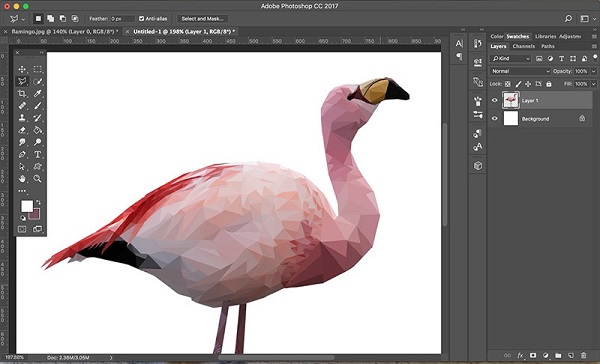Toggle filter for pixel layers

(x=539, y=59)
